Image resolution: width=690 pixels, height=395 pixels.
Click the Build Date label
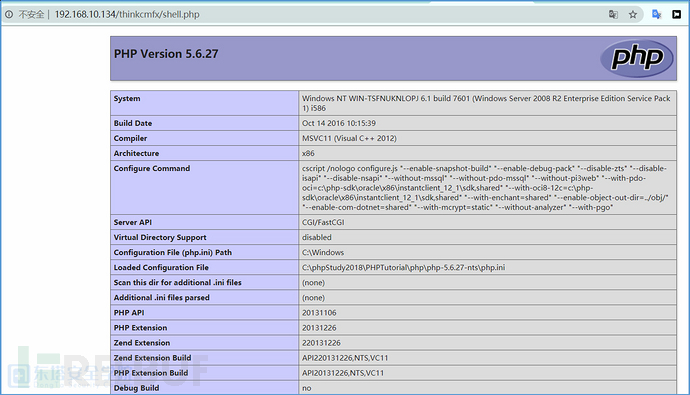(132, 123)
